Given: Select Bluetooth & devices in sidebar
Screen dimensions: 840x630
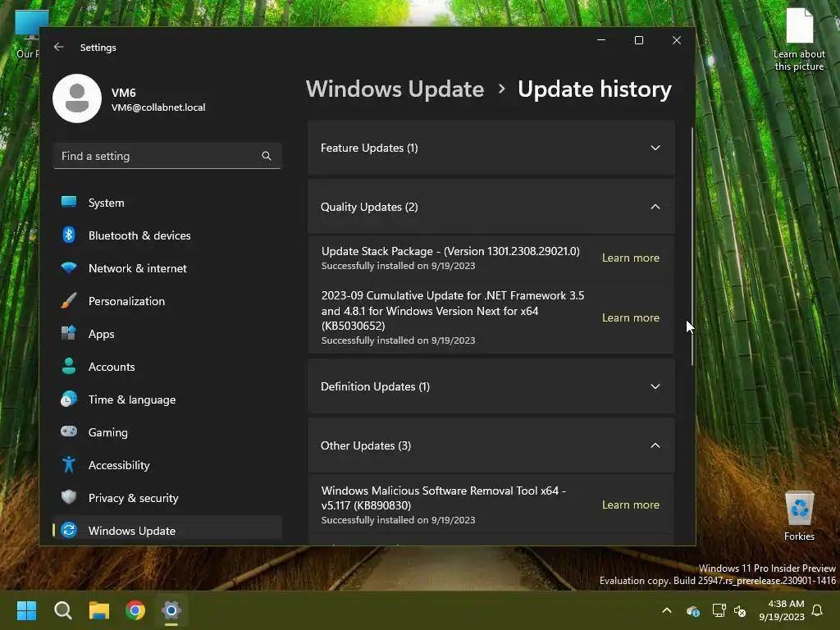Looking at the screenshot, I should coord(139,235).
